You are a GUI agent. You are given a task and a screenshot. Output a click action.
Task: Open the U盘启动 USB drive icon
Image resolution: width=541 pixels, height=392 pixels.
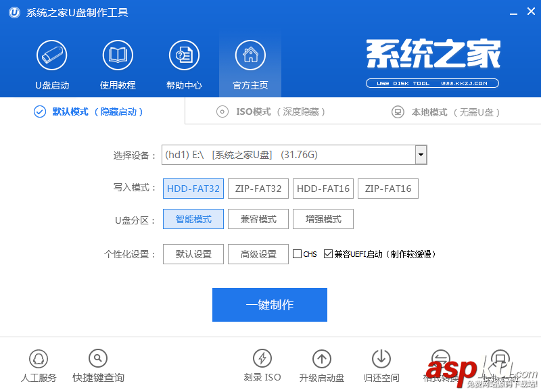52,55
